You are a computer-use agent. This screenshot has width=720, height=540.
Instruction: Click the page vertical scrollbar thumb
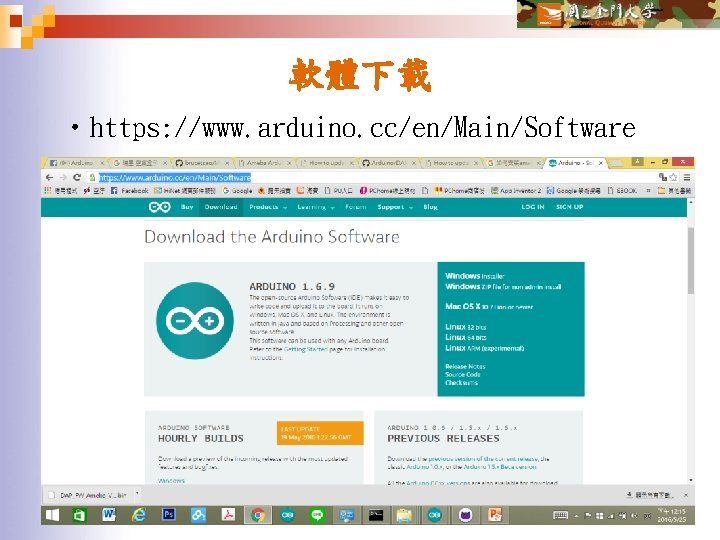pos(691,261)
